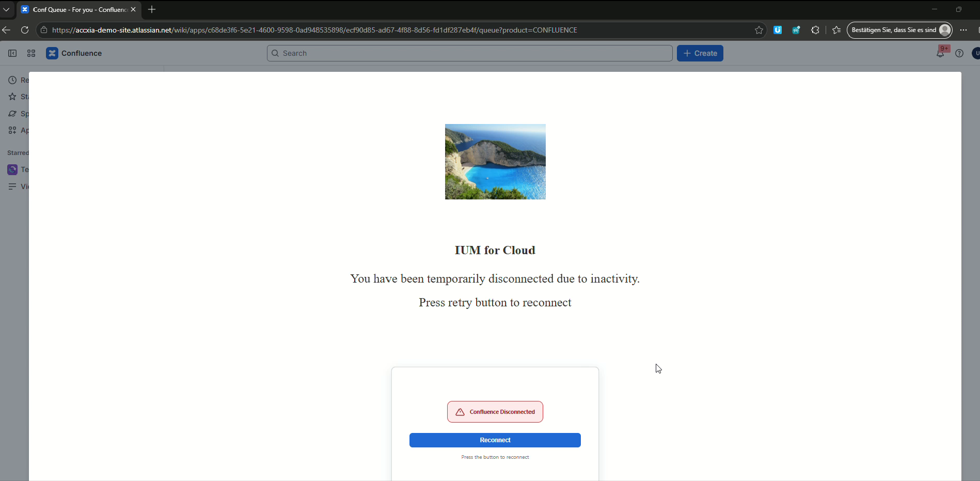Open a new browser tab
This screenshot has height=481, width=980.
[x=152, y=9]
